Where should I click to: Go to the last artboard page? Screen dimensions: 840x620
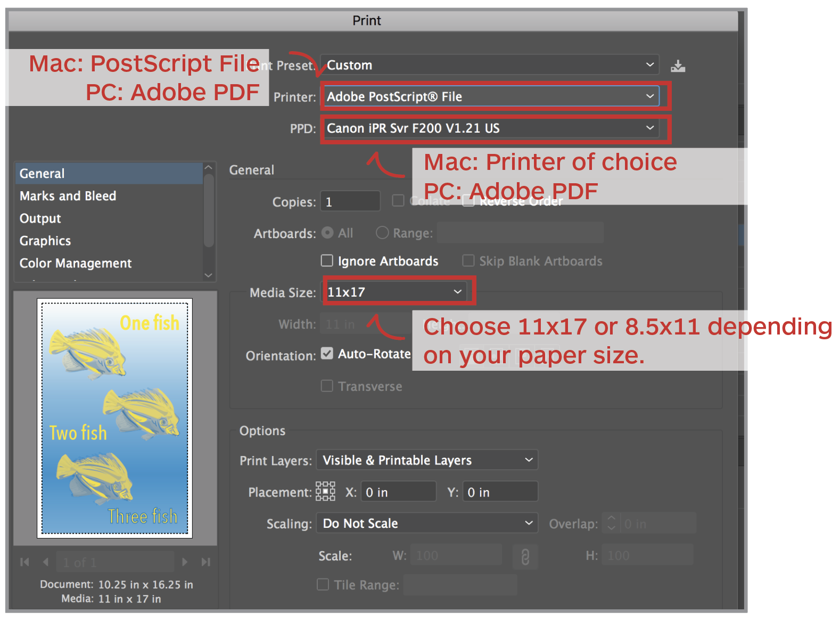(206, 562)
